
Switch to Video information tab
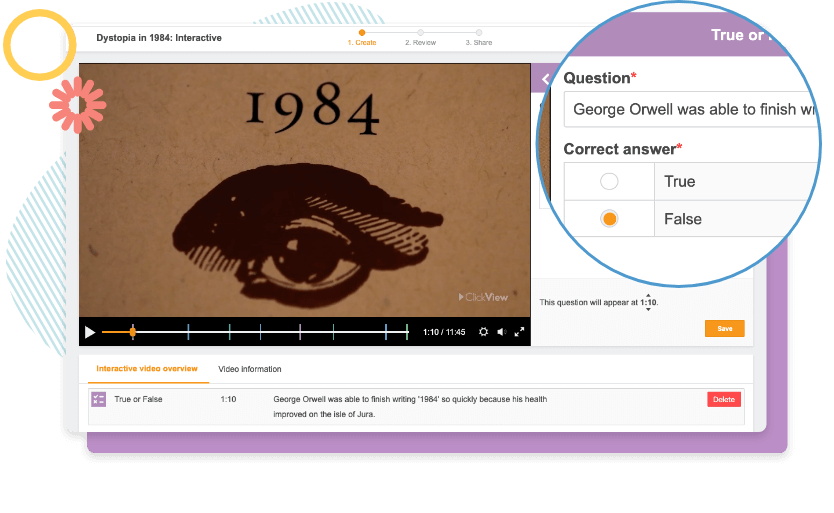[250, 370]
